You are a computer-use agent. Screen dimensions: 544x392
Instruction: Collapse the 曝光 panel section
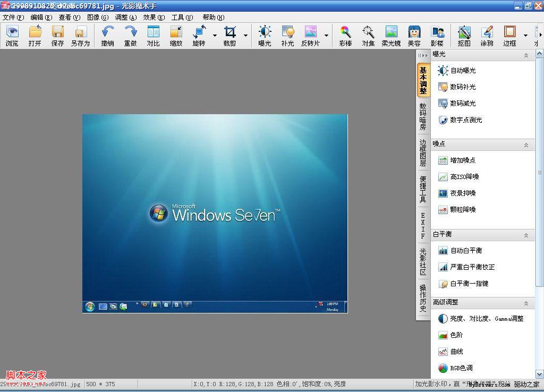click(526, 55)
